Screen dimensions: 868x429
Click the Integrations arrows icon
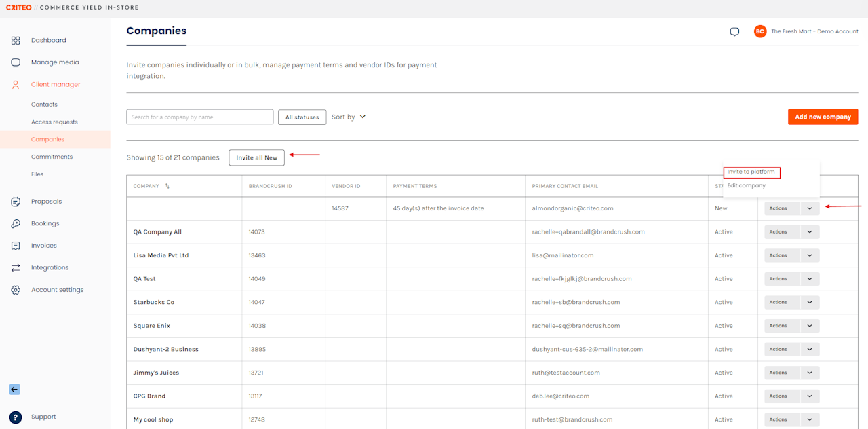click(x=16, y=267)
